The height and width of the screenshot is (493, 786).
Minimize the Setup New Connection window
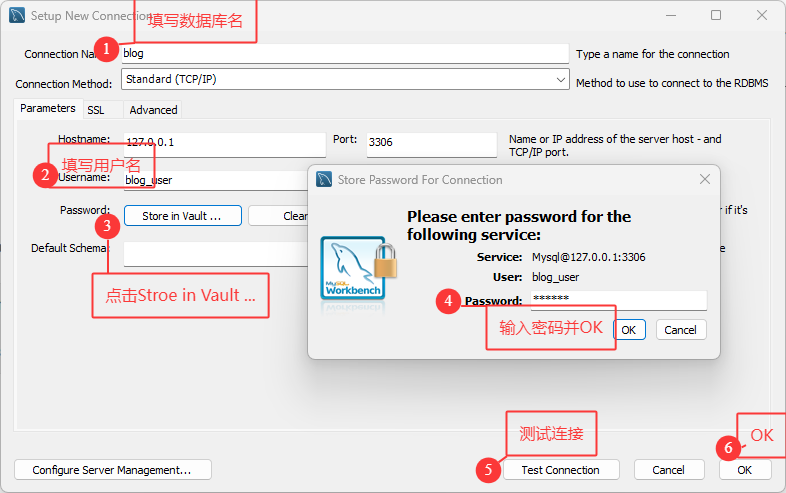coord(670,16)
